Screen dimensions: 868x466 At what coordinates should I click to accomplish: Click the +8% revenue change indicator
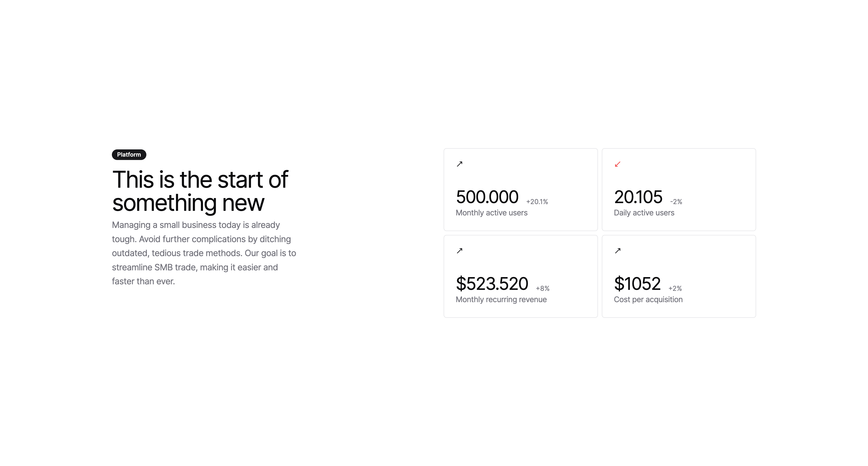(x=542, y=289)
